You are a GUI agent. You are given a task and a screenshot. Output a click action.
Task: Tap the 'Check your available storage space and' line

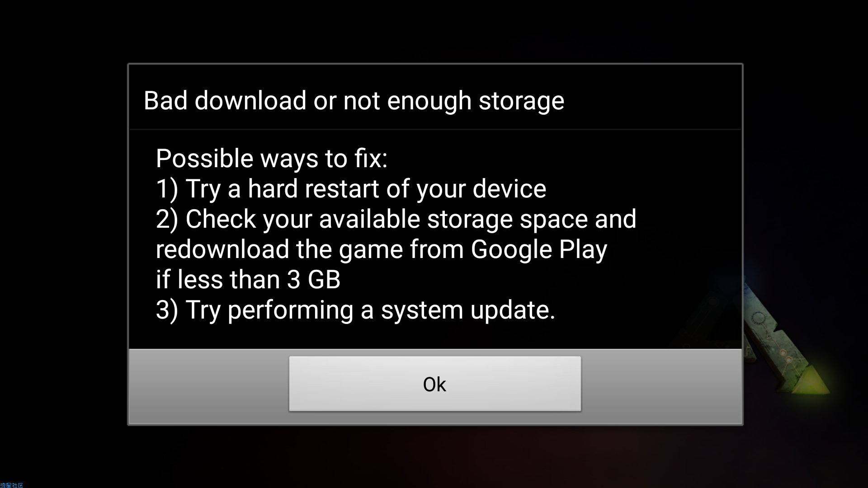pyautogui.click(x=411, y=219)
